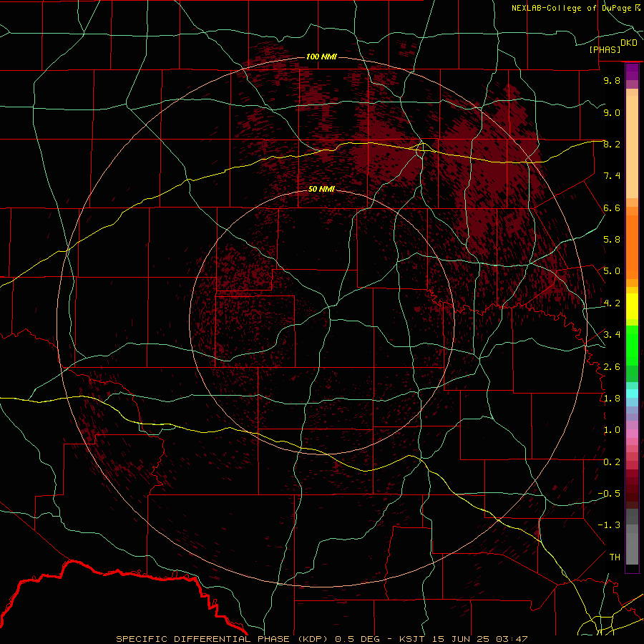Pick the peach segment of the color bar
The image size is (644, 644).
point(632,144)
